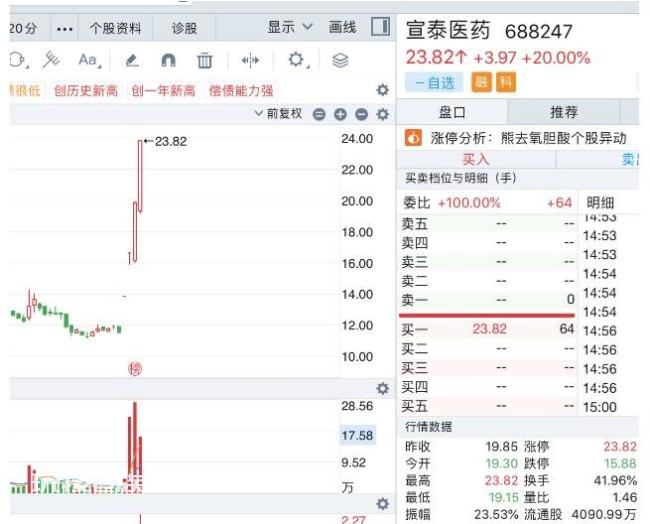Click the 买卖档位与明细 header
This screenshot has width=650, height=524.
click(461, 178)
